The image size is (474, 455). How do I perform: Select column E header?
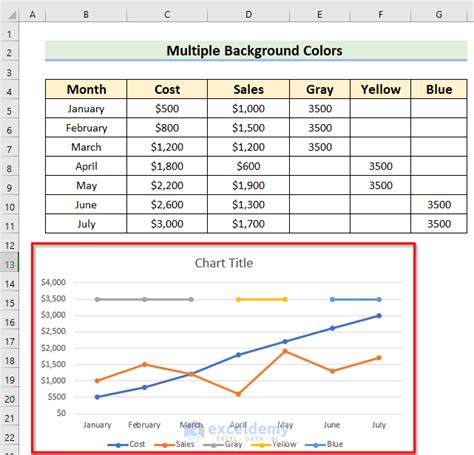click(320, 15)
